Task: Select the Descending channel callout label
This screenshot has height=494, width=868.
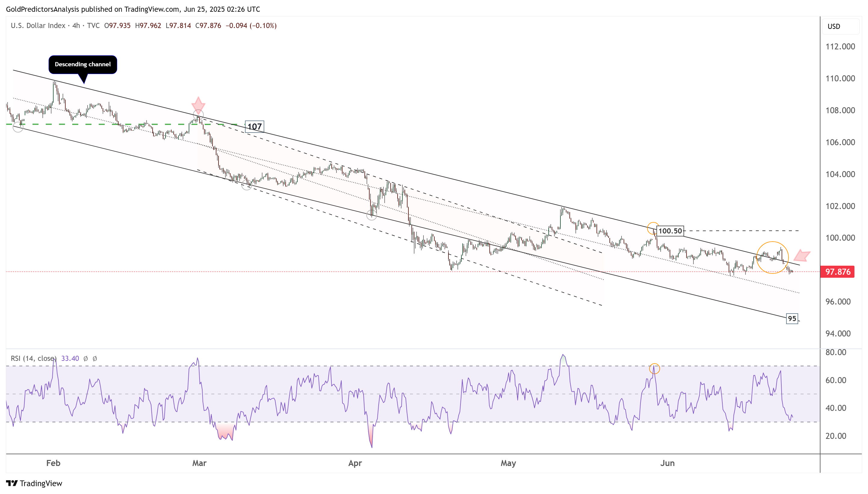Action: point(83,64)
